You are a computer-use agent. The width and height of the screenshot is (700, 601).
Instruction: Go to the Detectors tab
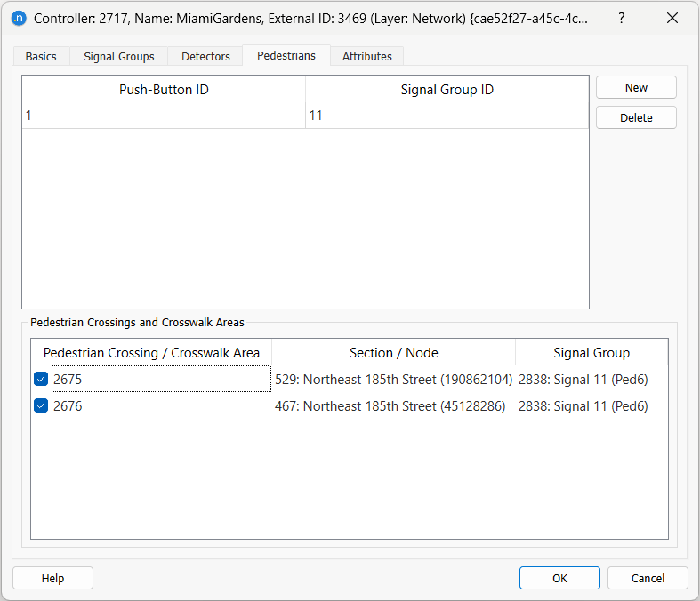[205, 56]
